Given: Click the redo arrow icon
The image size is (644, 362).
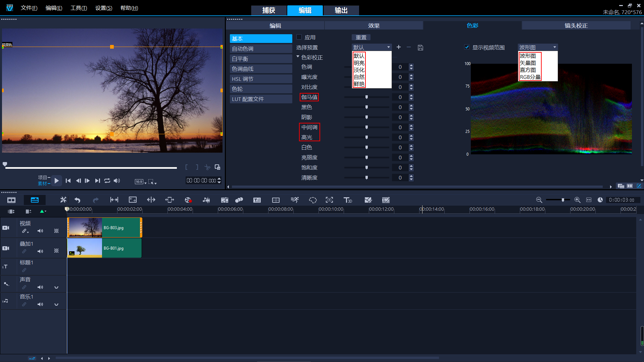Looking at the screenshot, I should (96, 200).
